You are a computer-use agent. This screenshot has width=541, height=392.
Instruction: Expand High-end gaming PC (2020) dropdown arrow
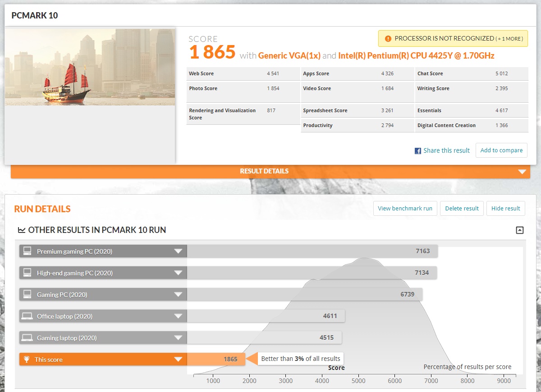click(x=179, y=273)
